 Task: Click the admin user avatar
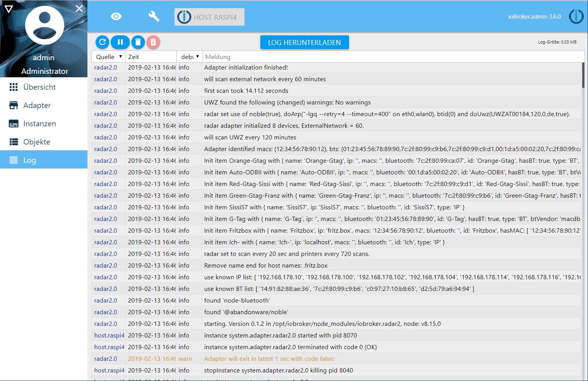tap(45, 25)
